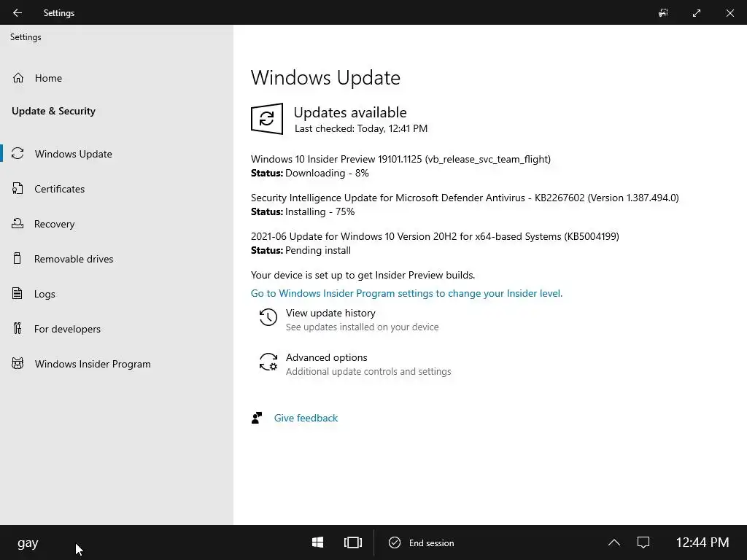
Task: Click the Windows Insider cat icon
Action: click(x=18, y=364)
